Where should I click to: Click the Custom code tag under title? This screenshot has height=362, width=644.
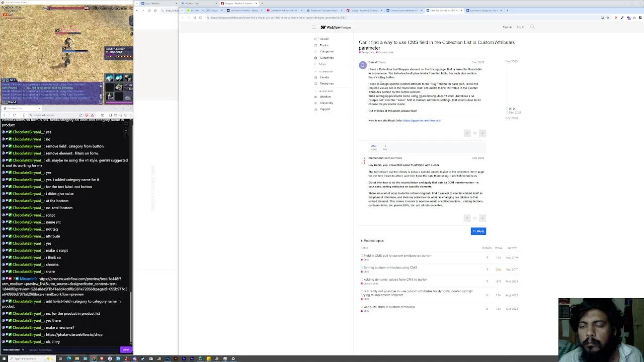click(385, 52)
